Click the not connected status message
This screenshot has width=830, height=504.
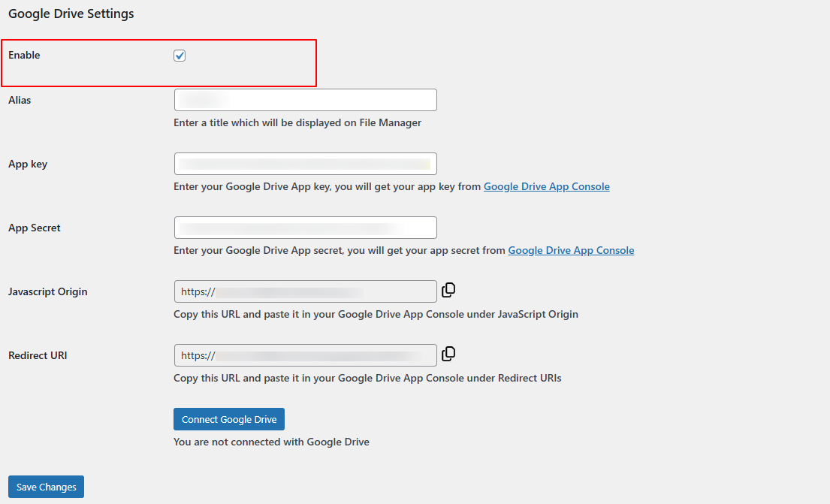pyautogui.click(x=271, y=442)
